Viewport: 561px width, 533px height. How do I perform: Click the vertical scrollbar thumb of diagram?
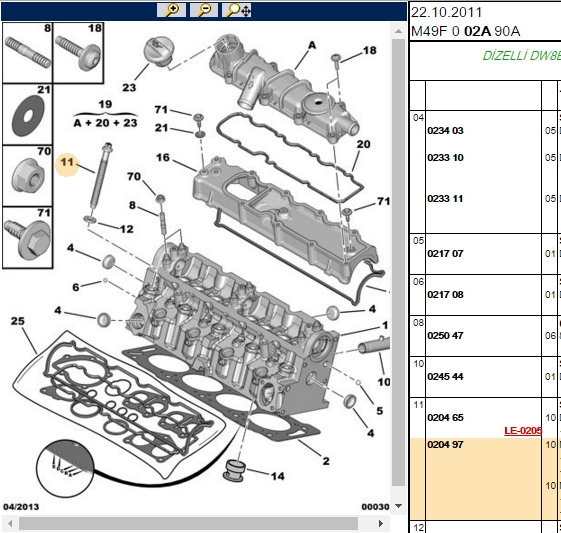[398, 262]
